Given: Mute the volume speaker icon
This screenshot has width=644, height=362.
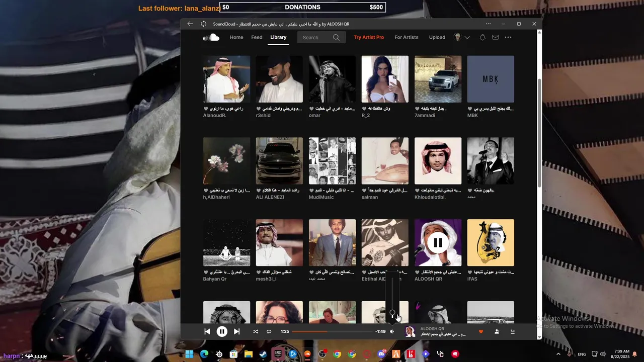Looking at the screenshot, I should click(x=392, y=331).
